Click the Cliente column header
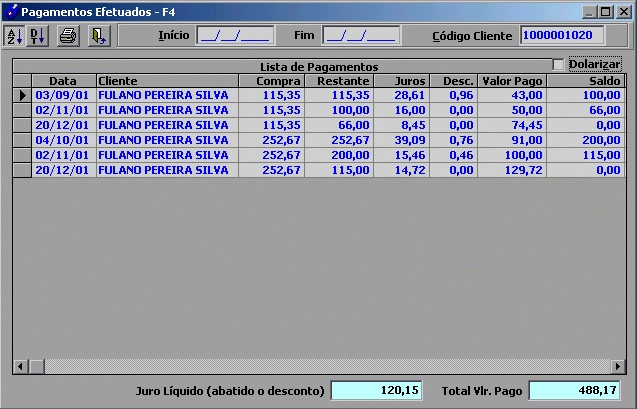 pos(167,80)
